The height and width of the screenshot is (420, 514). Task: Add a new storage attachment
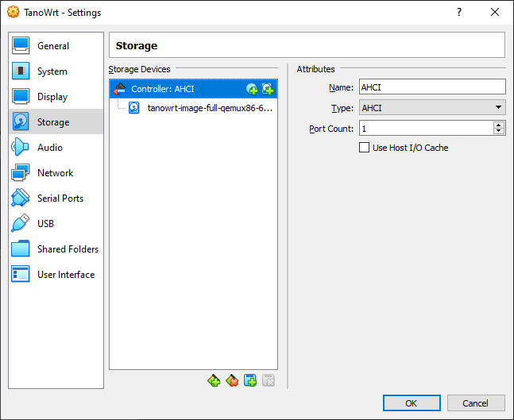[x=250, y=380]
